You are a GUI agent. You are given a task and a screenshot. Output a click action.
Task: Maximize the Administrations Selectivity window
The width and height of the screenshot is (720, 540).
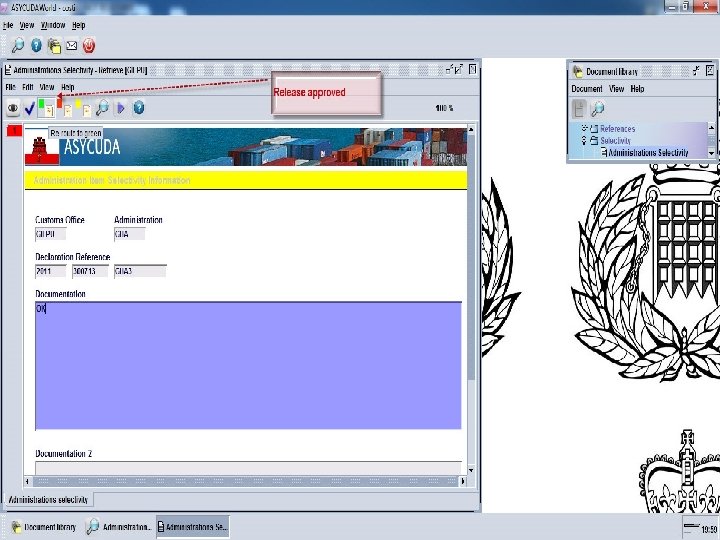[459, 69]
